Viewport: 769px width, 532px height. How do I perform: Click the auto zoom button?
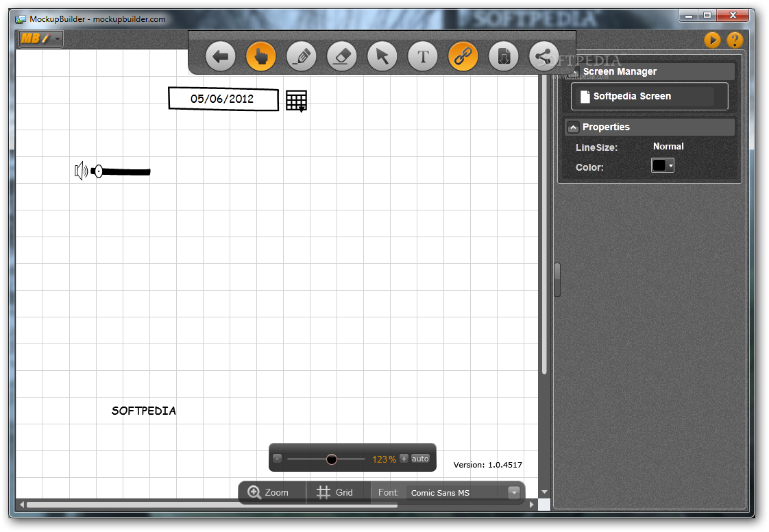420,459
